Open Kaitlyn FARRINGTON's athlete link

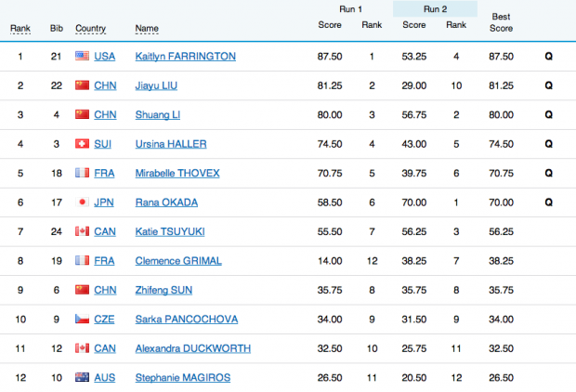186,57
